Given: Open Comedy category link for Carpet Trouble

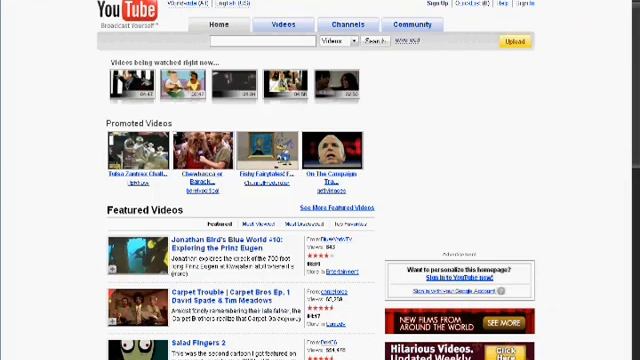Looking at the screenshot, I should pyautogui.click(x=336, y=324).
